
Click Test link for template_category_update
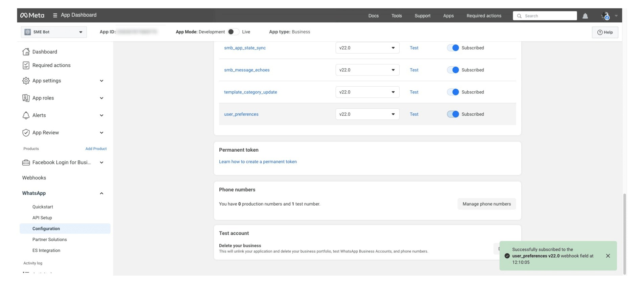pos(414,92)
